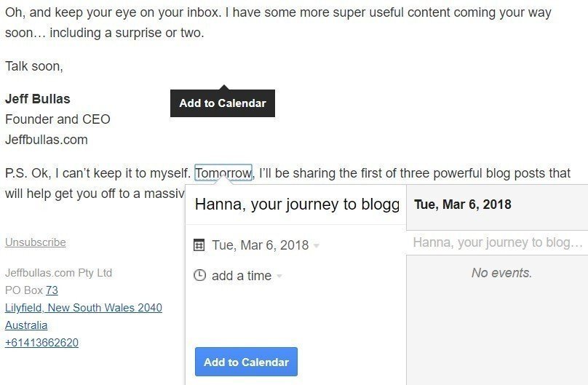The width and height of the screenshot is (588, 385).
Task: Click the clock icon beside add a time
Action: point(199,276)
